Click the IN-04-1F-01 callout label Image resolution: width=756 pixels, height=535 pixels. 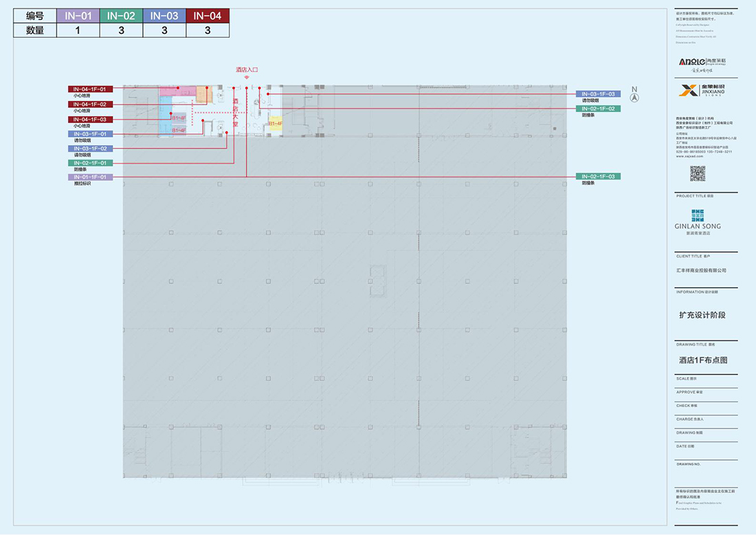tap(90, 89)
